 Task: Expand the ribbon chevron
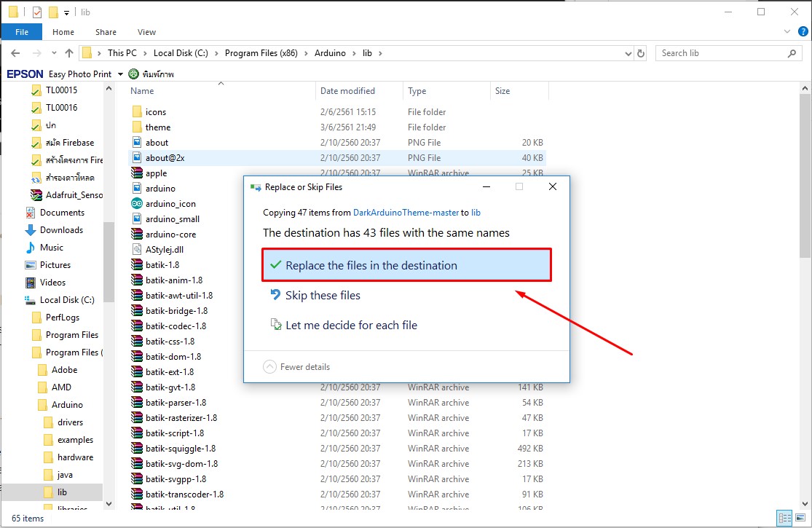(787, 32)
